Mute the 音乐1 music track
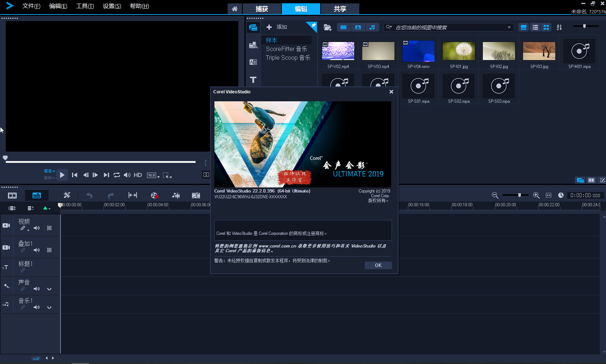The image size is (606, 364). 37,307
